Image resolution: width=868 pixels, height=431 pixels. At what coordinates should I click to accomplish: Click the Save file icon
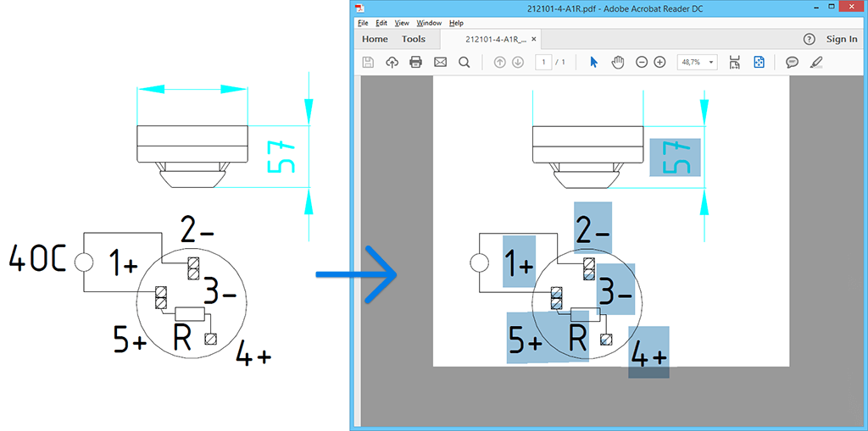[x=368, y=62]
